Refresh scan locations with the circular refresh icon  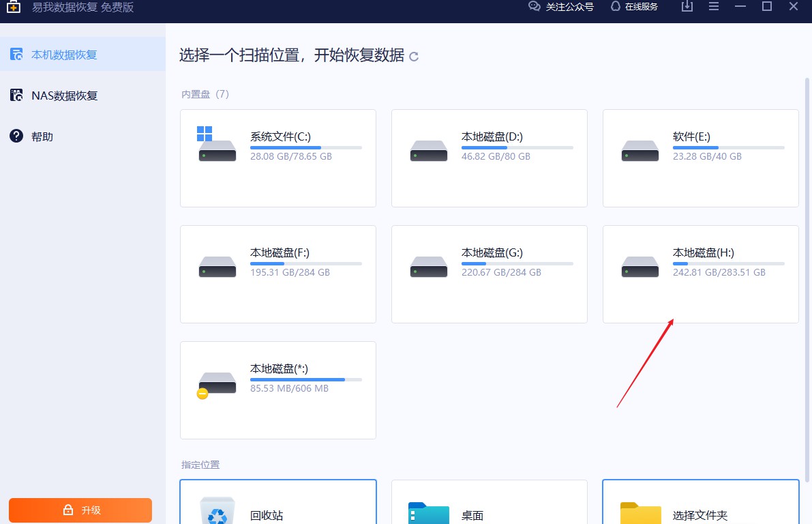(x=413, y=57)
